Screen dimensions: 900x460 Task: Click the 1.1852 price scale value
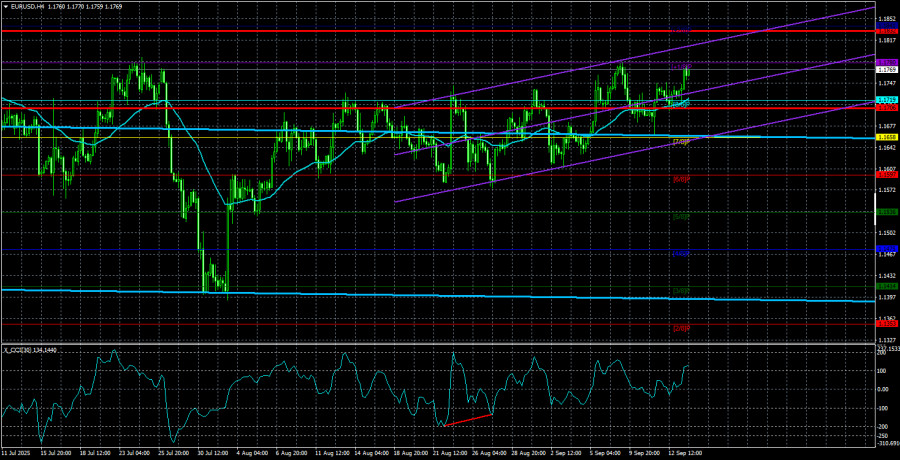886,19
